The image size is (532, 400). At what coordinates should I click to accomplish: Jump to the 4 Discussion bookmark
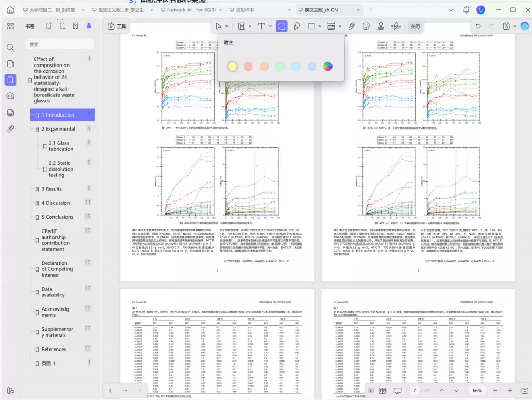56,203
